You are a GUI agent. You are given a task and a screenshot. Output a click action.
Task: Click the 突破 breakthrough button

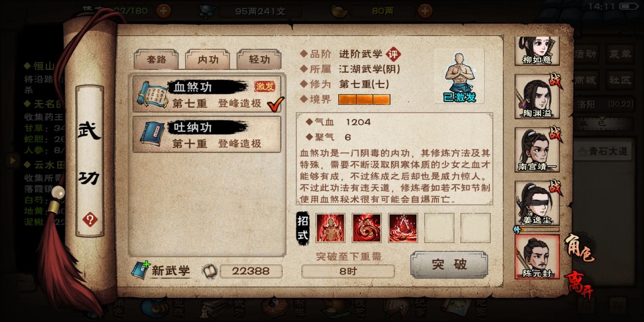click(449, 265)
